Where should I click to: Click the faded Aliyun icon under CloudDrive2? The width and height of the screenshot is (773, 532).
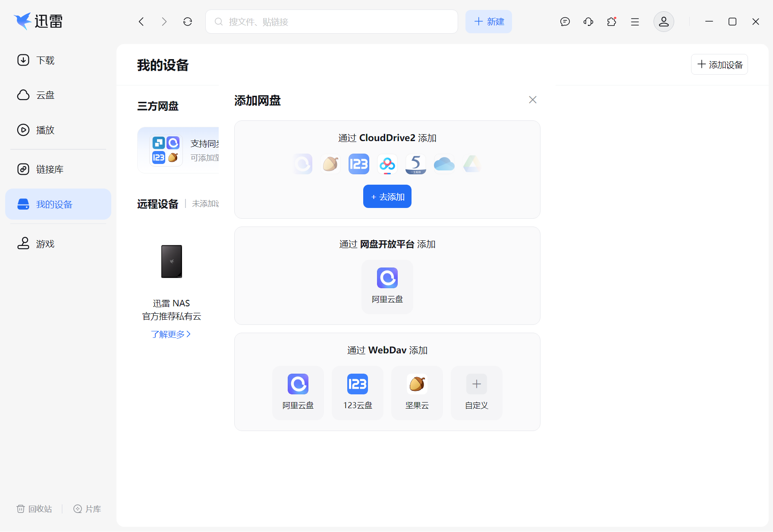click(303, 164)
